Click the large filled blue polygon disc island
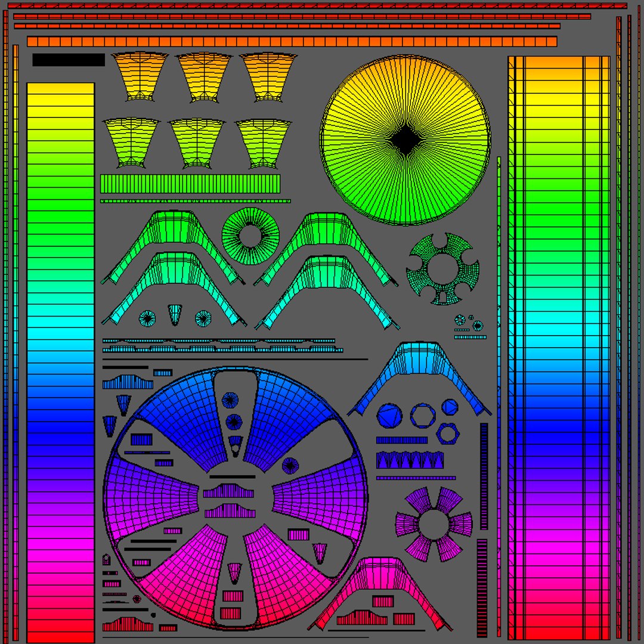This screenshot has width=644, height=644. 389,416
